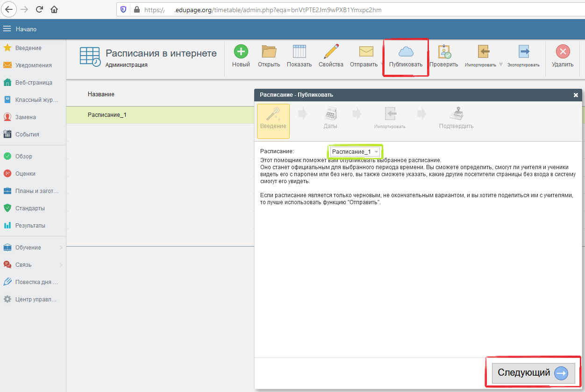The width and height of the screenshot is (585, 392).
Task: Open the Расписание_1 dropdown in the dialog
Action: coord(355,152)
